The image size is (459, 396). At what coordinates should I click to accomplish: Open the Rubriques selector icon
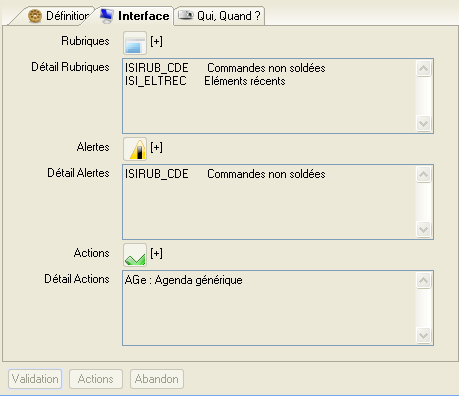135,43
